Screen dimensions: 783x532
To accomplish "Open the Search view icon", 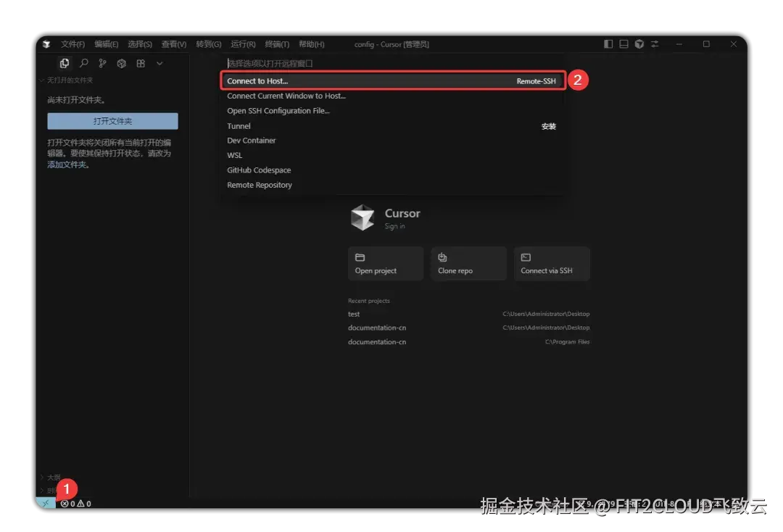I will click(84, 63).
